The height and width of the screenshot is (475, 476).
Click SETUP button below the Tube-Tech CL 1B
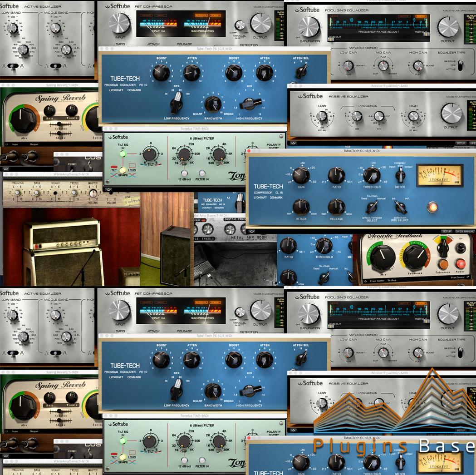point(446,232)
